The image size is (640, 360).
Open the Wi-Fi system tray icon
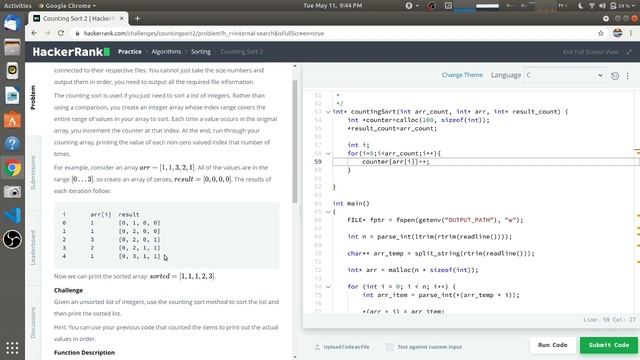coord(591,6)
